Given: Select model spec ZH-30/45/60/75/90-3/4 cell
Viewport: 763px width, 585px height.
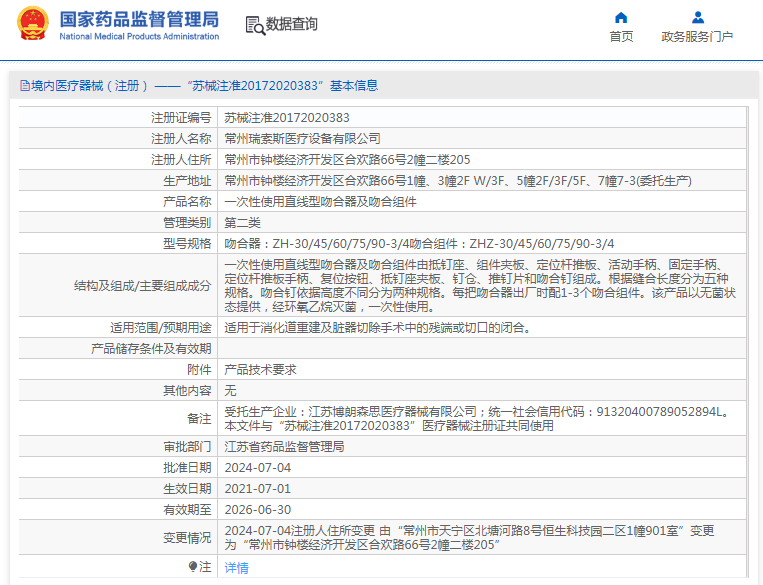Looking at the screenshot, I should click(419, 243).
